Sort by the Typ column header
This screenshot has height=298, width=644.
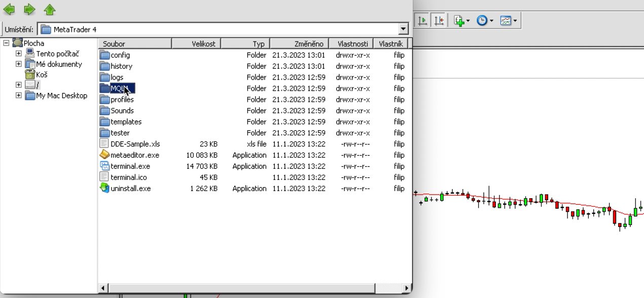(245, 44)
